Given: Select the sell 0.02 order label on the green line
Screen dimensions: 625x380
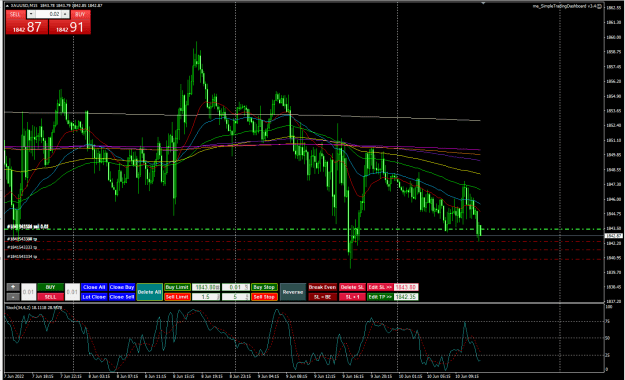Looking at the screenshot, I should tap(28, 226).
